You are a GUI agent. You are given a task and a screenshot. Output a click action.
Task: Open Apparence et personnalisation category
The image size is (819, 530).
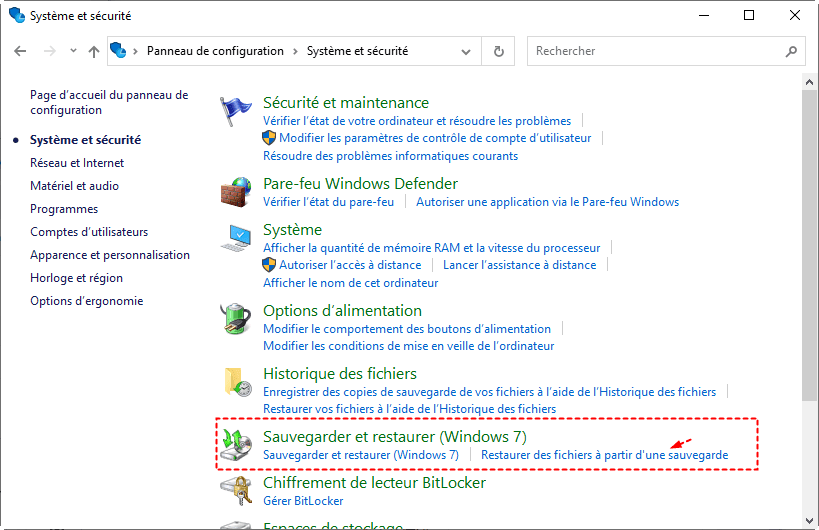110,255
